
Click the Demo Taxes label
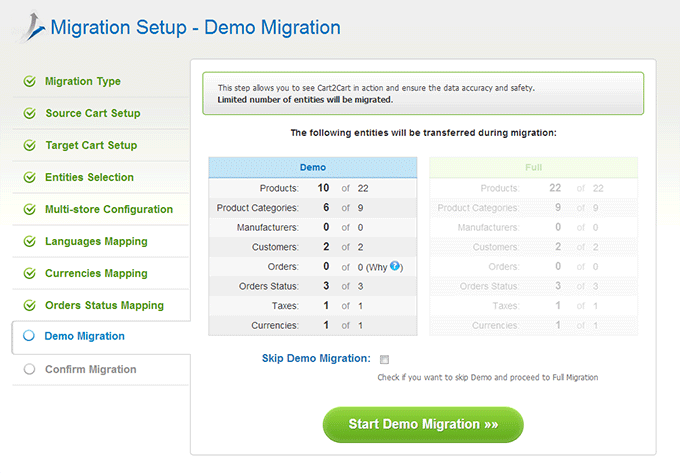pyautogui.click(x=285, y=306)
